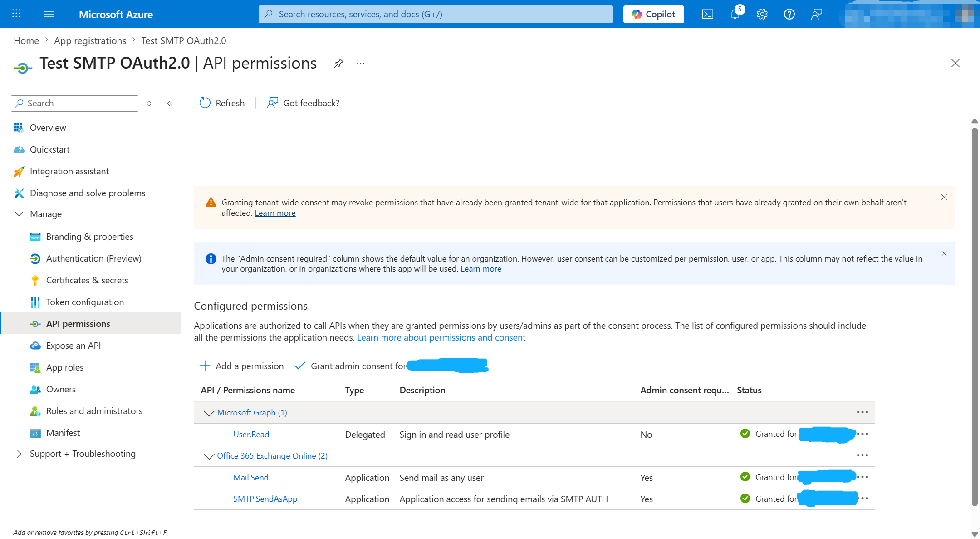Screen dimensions: 980x539
Task: Open the User.Read permission link
Action: click(251, 434)
